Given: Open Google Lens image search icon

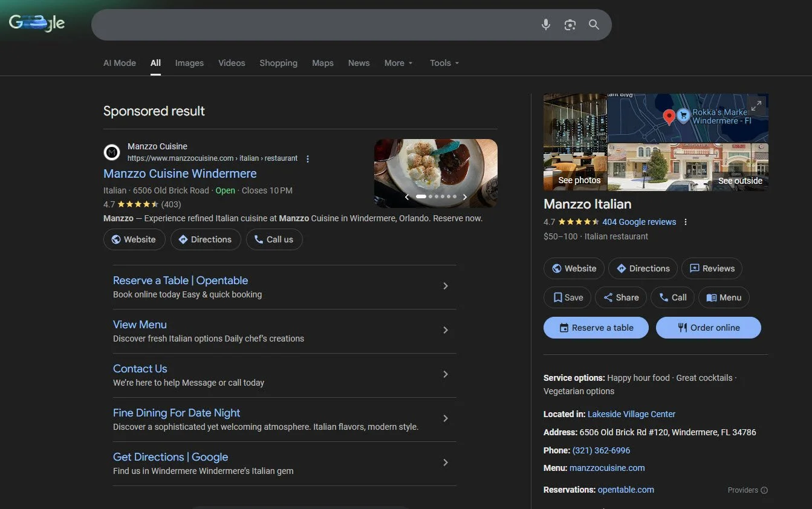Looking at the screenshot, I should click(570, 25).
